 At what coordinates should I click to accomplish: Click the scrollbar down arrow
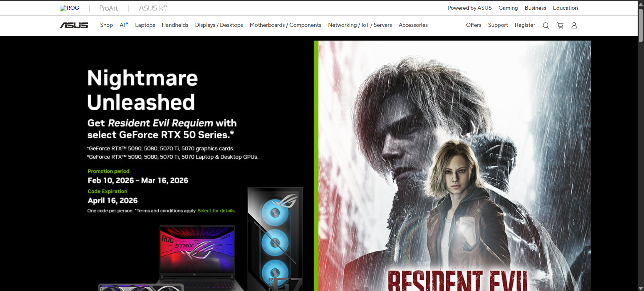click(x=641, y=288)
